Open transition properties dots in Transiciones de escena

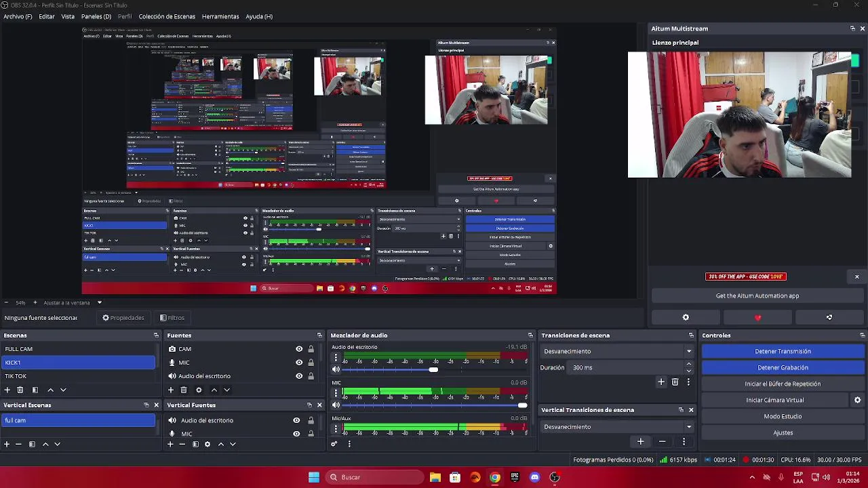coord(688,382)
